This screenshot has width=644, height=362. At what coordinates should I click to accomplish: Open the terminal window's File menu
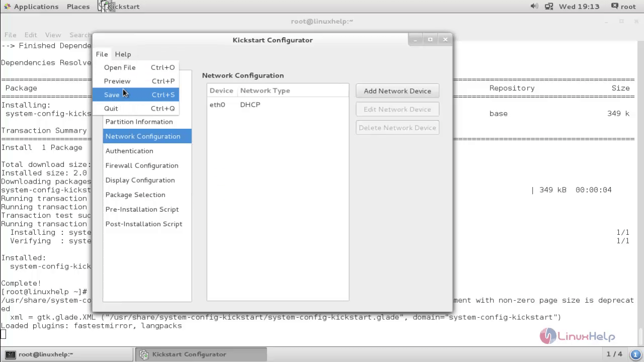point(10,35)
